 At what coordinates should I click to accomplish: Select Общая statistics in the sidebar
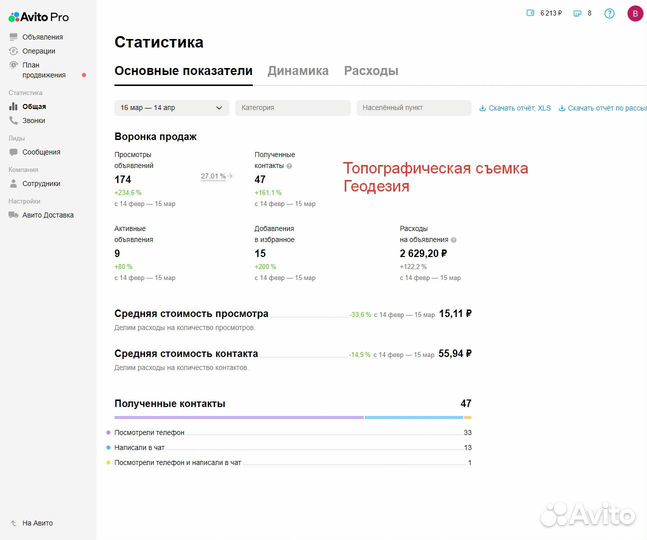point(34,106)
